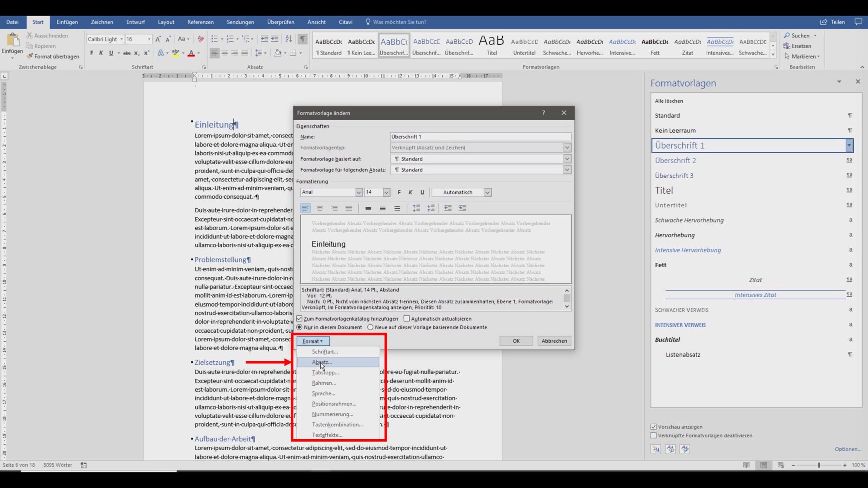Select 'Intensives Zitat' style in pane
This screenshot has height=488, width=868.
pos(753,295)
